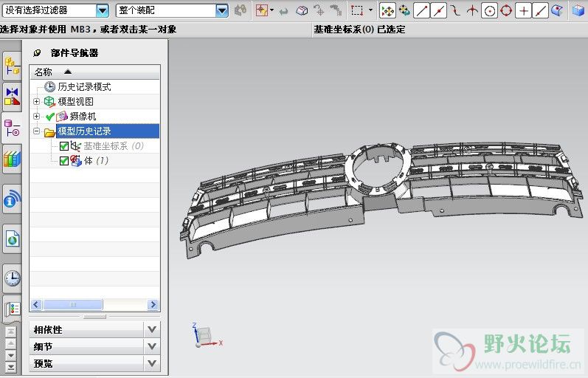Open the 整个装配 scope dropdown

(x=222, y=10)
